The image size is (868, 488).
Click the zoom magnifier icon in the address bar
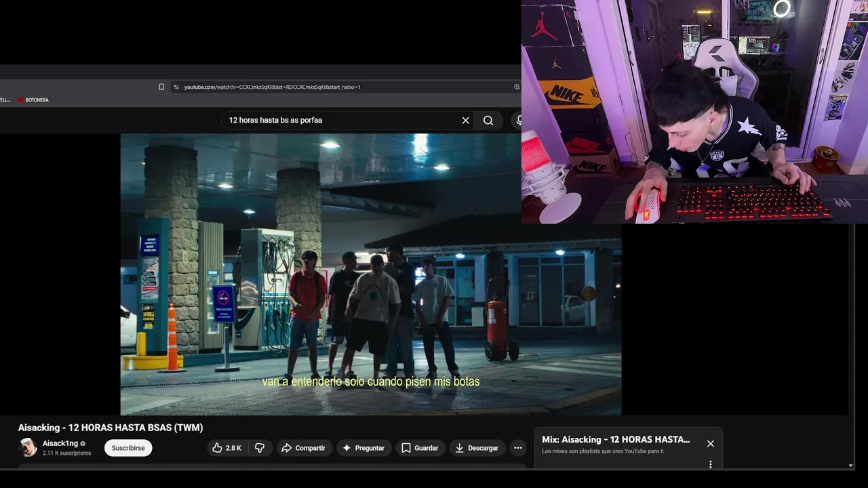517,87
